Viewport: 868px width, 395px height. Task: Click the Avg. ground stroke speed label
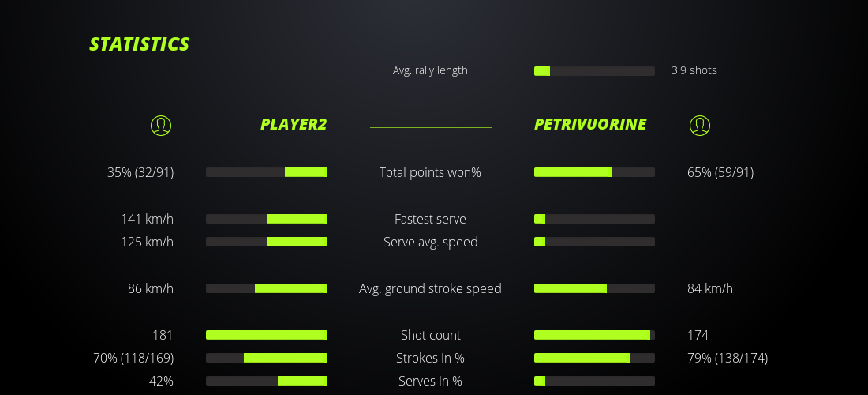[430, 288]
